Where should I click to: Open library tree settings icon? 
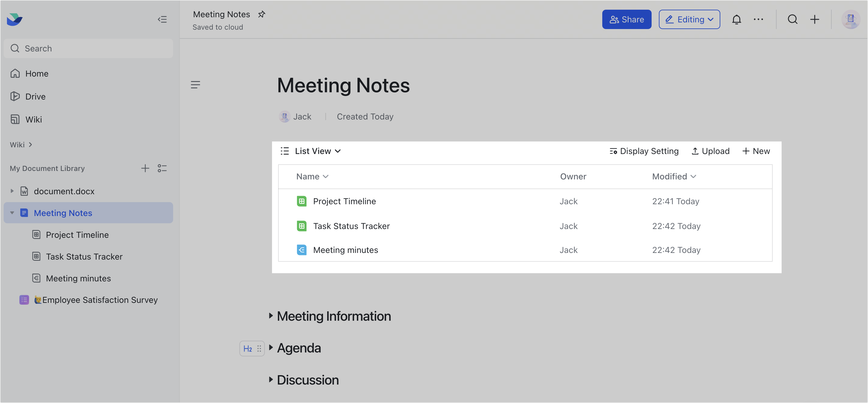click(x=162, y=168)
